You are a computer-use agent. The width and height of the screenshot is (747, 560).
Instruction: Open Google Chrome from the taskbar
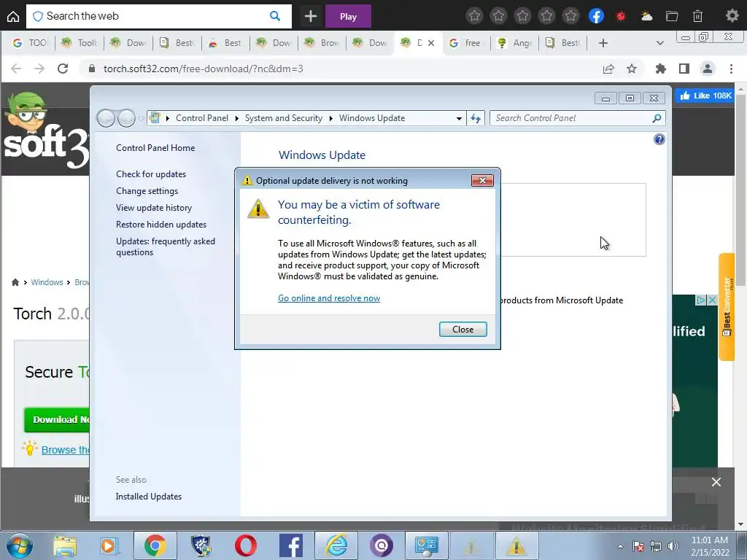click(155, 545)
